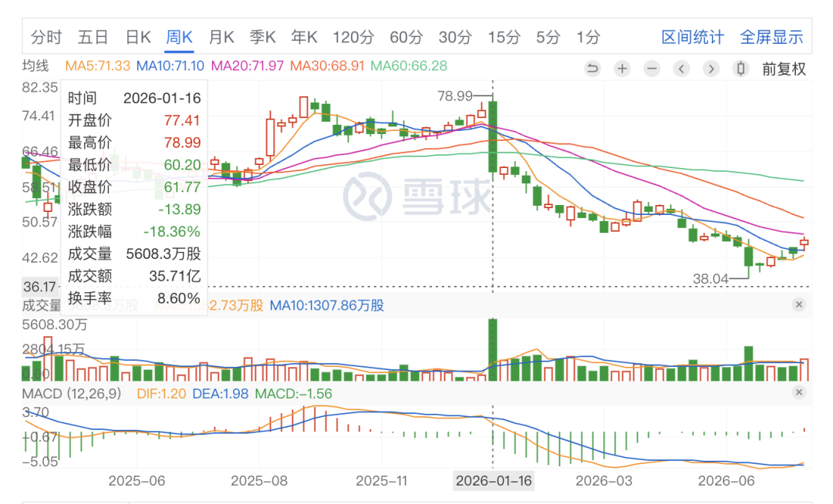This screenshot has height=504, width=833.
Task: Click the 涨跌额 -13.89 tooltip row
Action: pos(134,210)
